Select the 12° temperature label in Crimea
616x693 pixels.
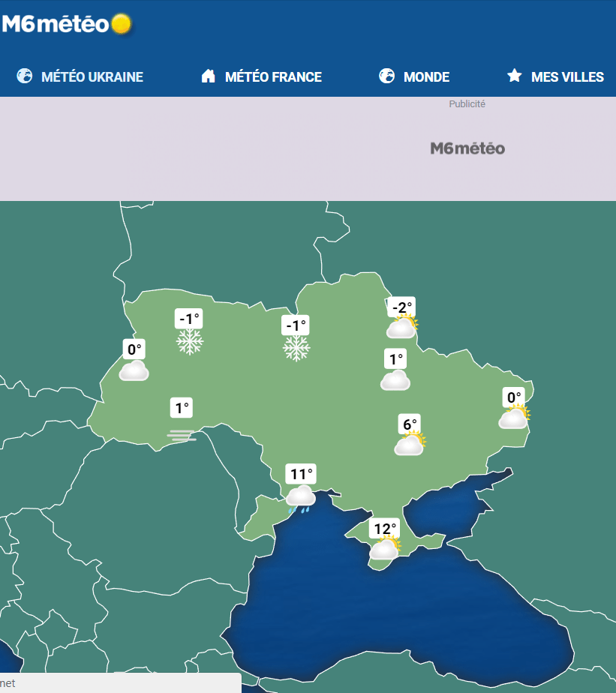(385, 529)
